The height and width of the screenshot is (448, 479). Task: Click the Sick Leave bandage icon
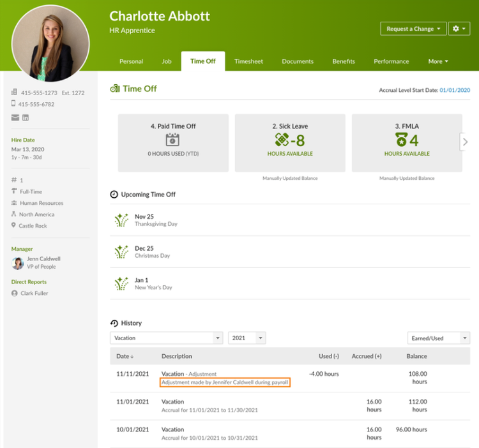[x=282, y=140]
